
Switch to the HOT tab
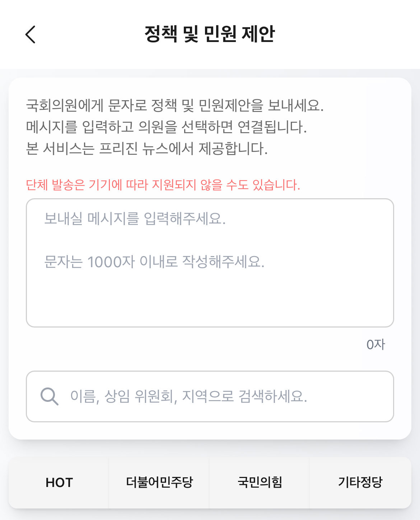[x=59, y=483]
